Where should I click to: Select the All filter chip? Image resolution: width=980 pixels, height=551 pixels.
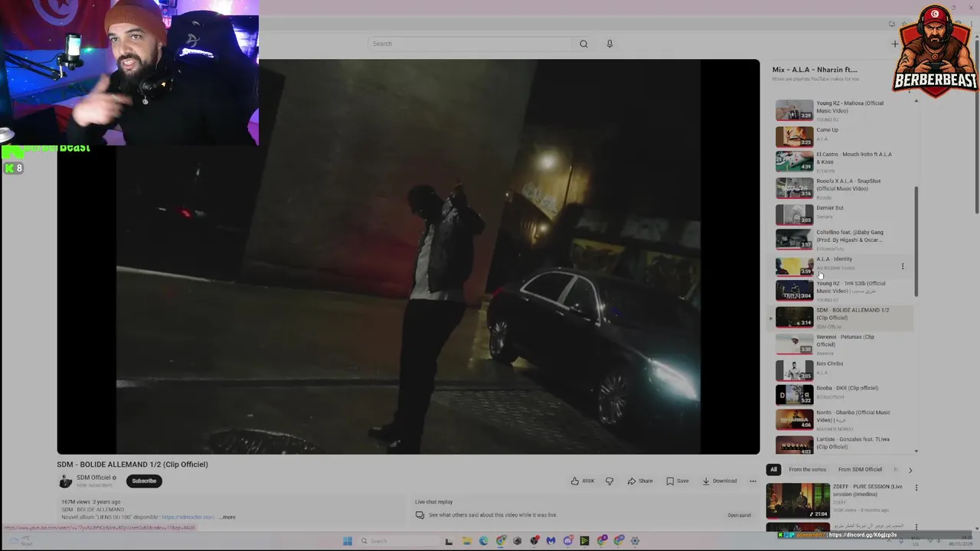pos(773,469)
